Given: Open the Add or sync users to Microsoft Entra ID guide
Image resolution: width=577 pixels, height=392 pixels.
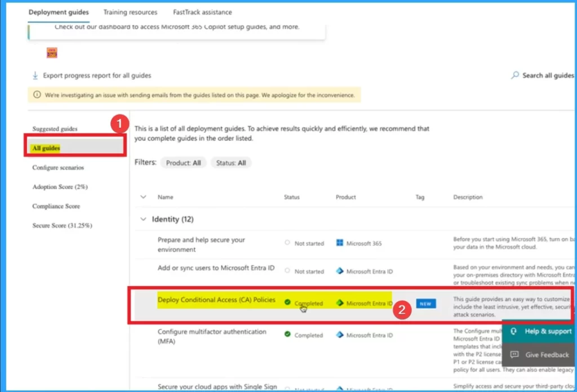Looking at the screenshot, I should click(216, 268).
